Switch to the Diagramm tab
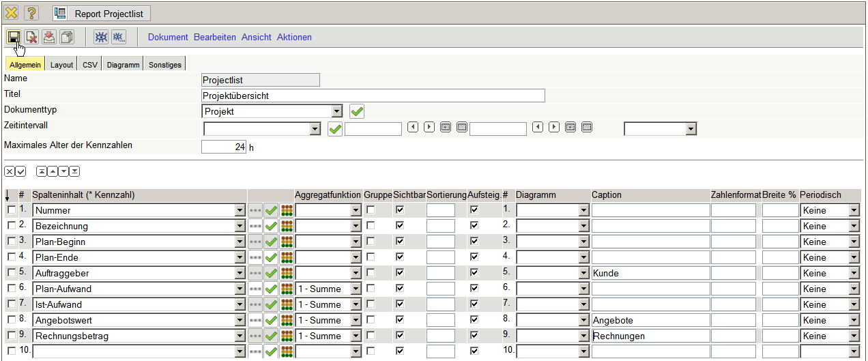 123,65
